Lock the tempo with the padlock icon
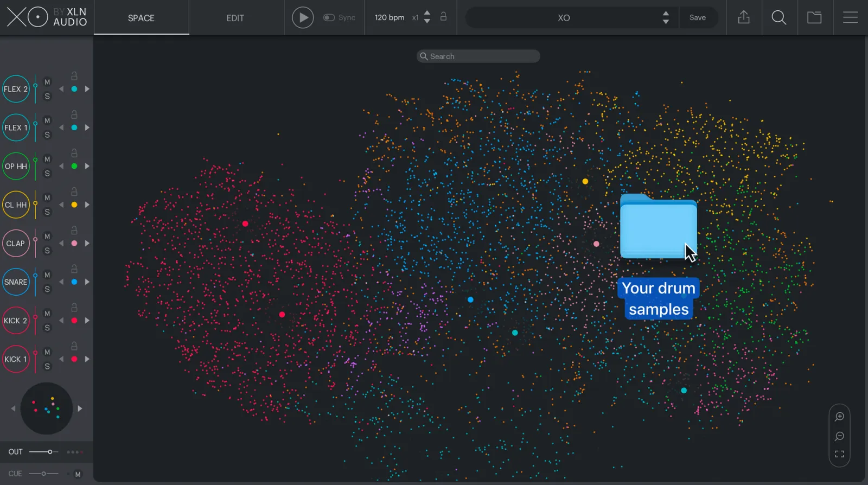The height and width of the screenshot is (485, 868). click(443, 16)
